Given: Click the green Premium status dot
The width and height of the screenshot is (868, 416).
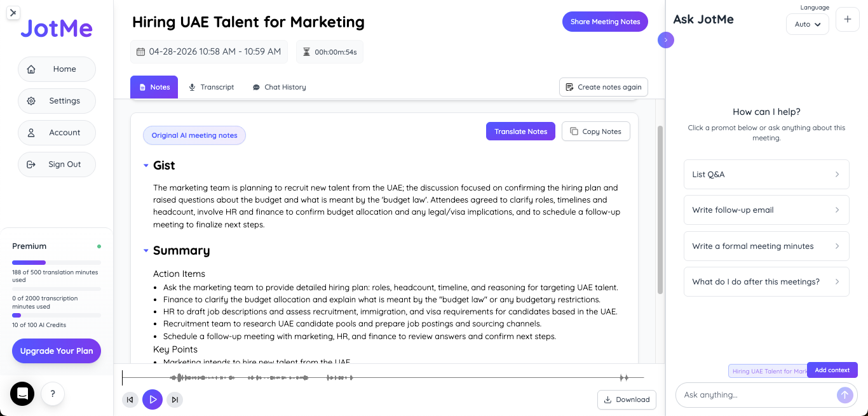Looking at the screenshot, I should (x=98, y=246).
